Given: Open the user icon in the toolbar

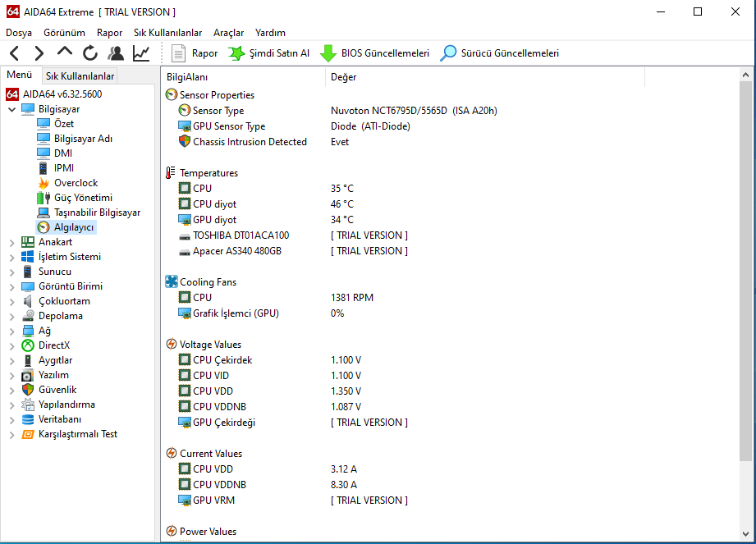Looking at the screenshot, I should tap(116, 53).
